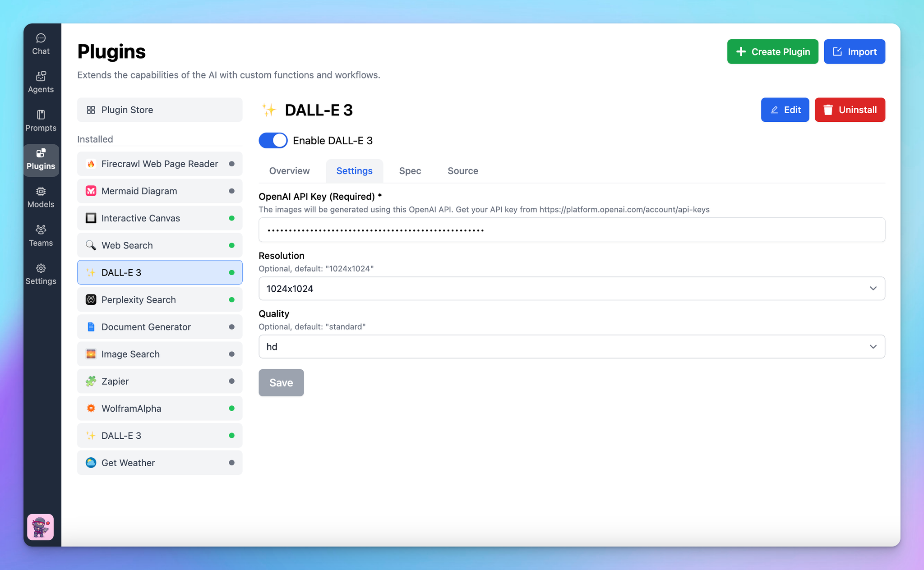The image size is (924, 570).
Task: Click the green status dot for Web Search
Action: (x=231, y=245)
